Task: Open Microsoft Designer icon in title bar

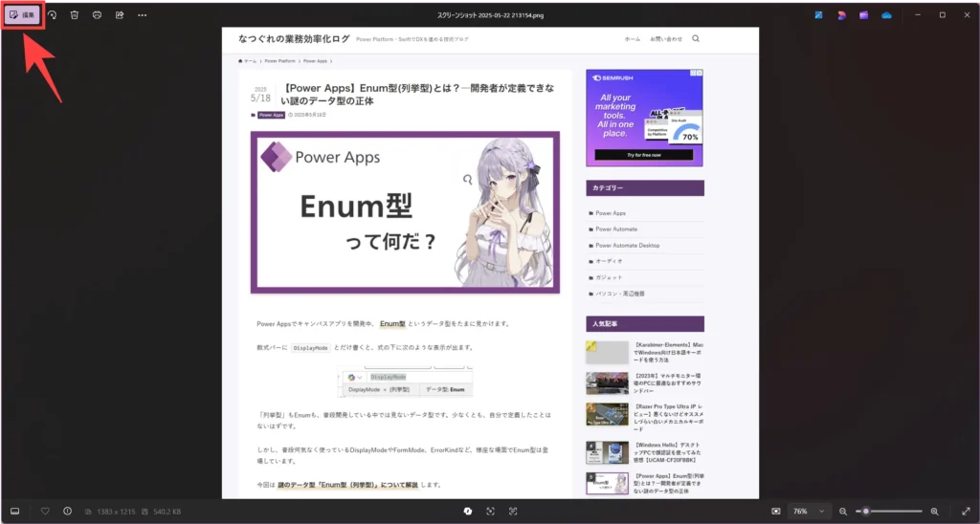Action: [x=841, y=15]
